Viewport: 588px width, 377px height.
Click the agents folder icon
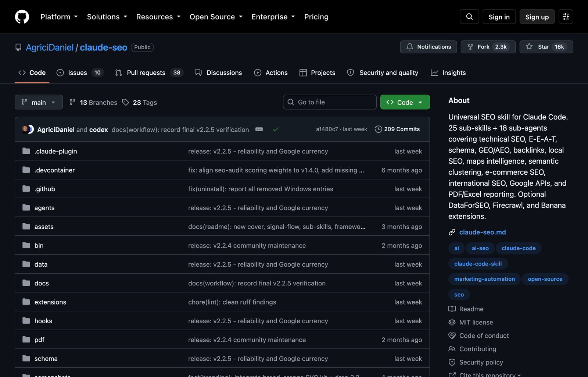26,207
